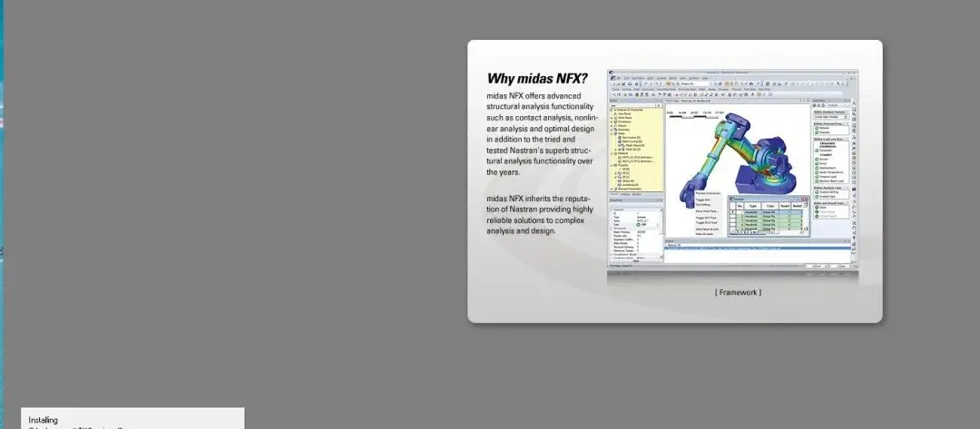The height and width of the screenshot is (429, 980).
Task: Click the "[ Framework ]" caption
Action: point(738,292)
